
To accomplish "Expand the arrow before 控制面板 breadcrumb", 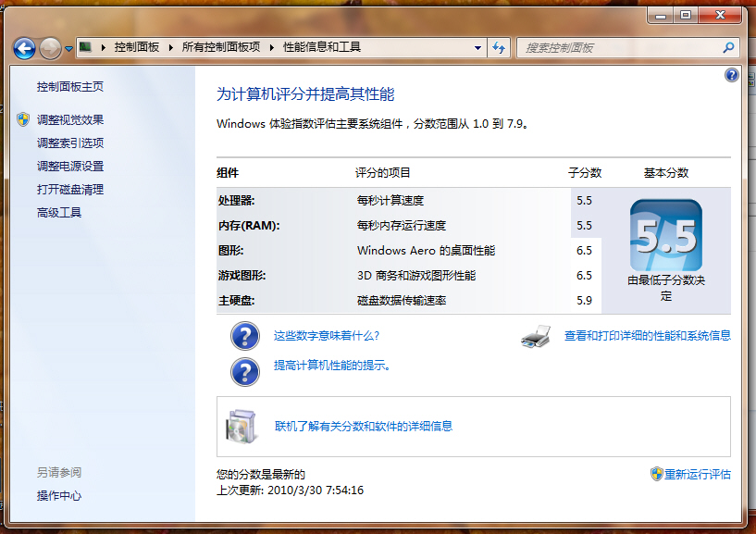I will 104,47.
